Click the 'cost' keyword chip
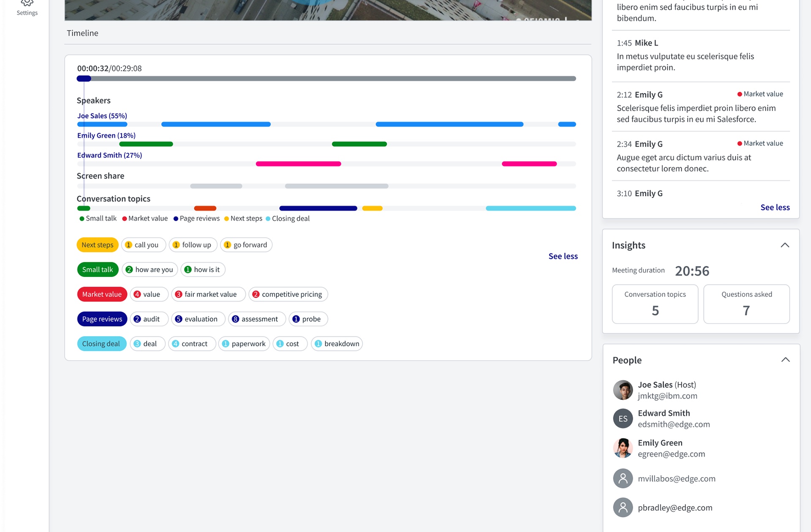811x532 pixels. pyautogui.click(x=290, y=344)
